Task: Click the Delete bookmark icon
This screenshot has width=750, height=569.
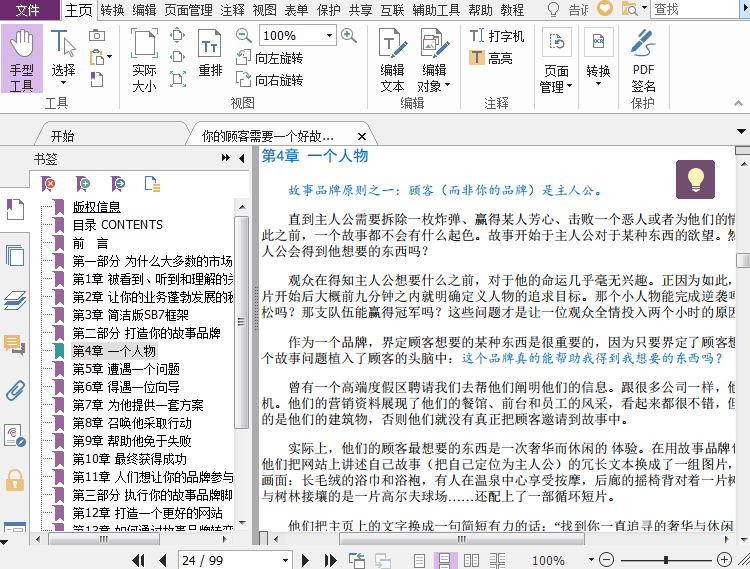Action: coord(49,183)
